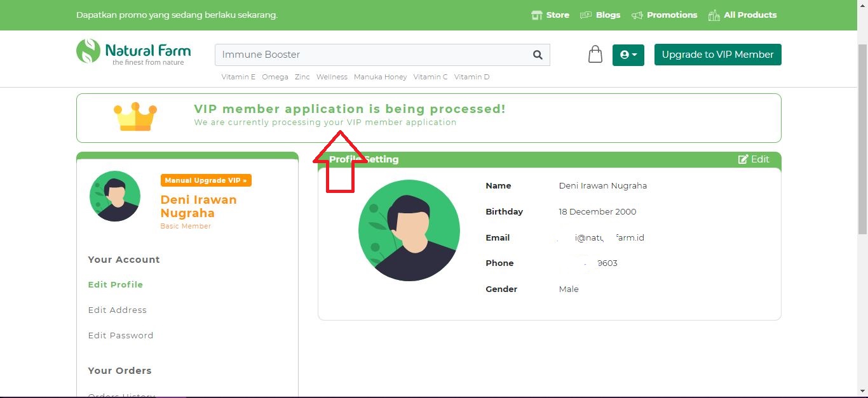This screenshot has height=398, width=868.
Task: Click the search magnifier icon
Action: coord(538,55)
